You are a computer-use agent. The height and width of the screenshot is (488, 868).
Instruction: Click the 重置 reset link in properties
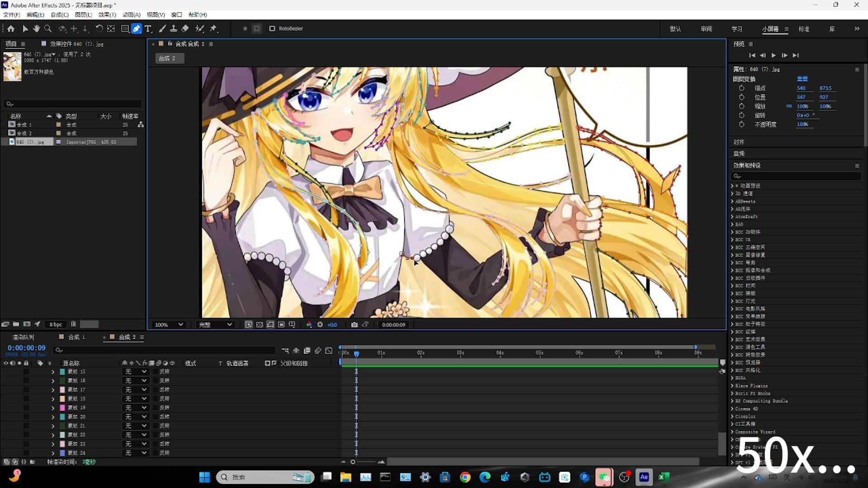[802, 79]
